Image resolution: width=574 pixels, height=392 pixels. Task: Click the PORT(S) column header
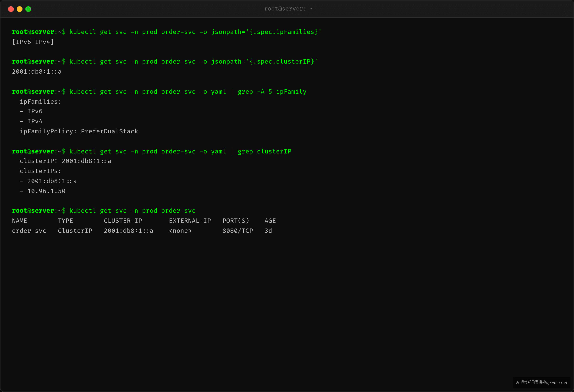[236, 221]
